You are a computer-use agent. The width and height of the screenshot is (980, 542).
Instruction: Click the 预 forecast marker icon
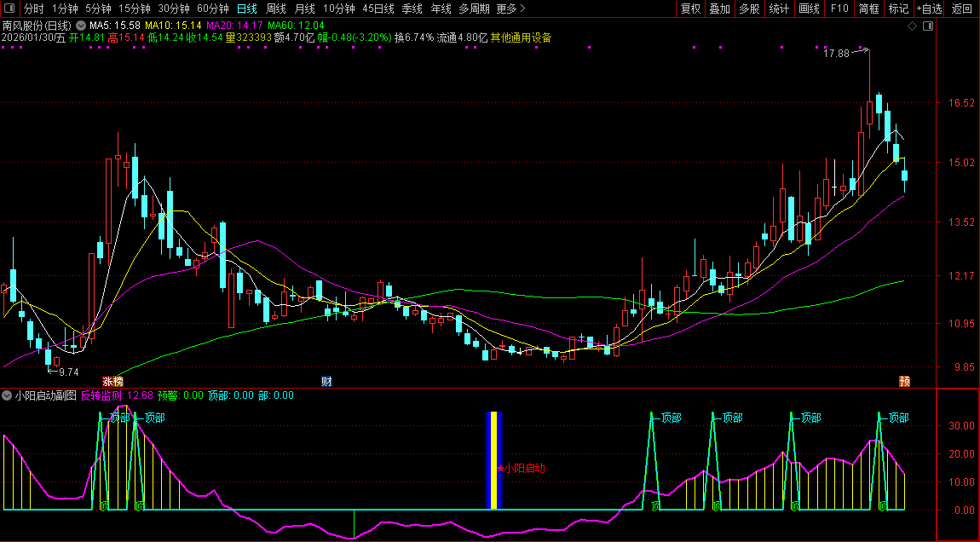click(x=904, y=381)
